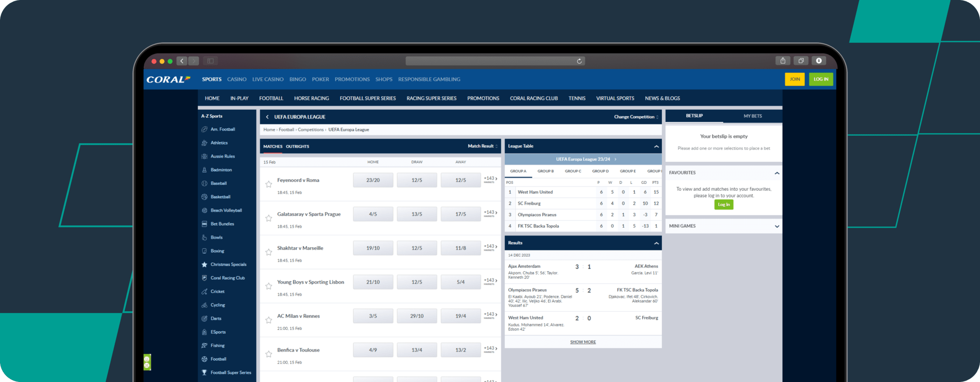Collapse the League Table panel

(x=656, y=146)
